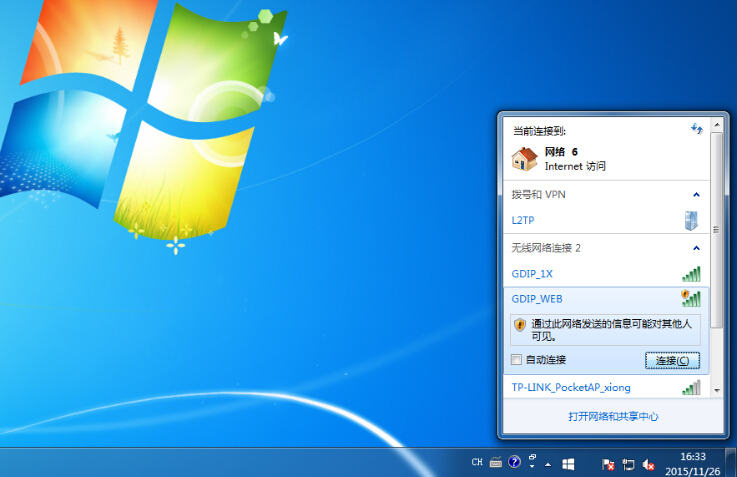Click the network tray icon

tap(628, 464)
